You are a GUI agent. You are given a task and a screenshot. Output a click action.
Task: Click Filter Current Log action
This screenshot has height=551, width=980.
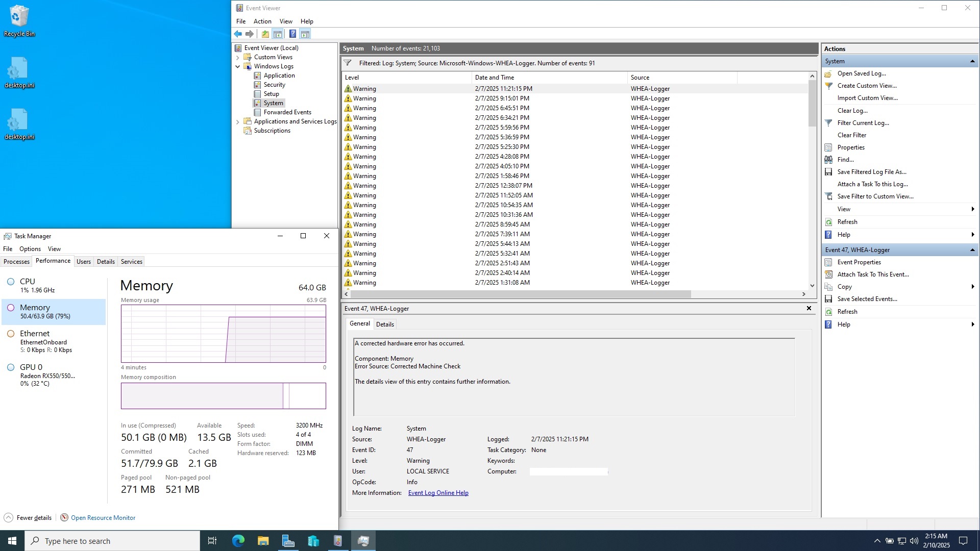point(863,123)
